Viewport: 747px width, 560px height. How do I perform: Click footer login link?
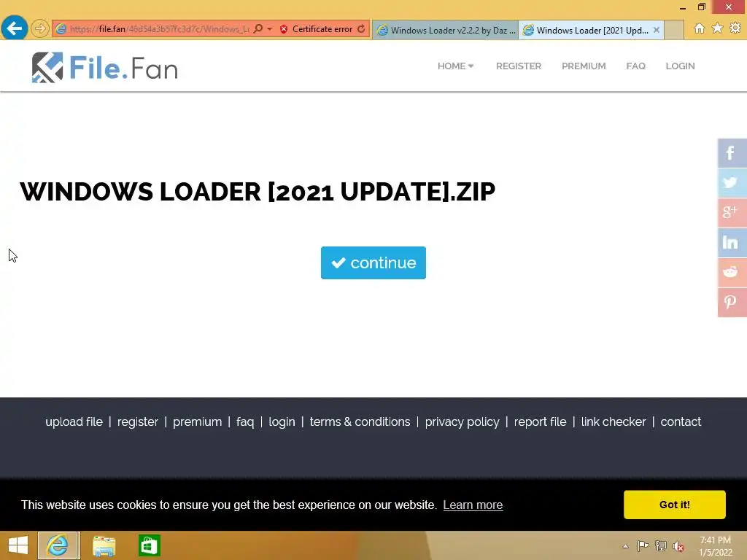click(x=282, y=422)
